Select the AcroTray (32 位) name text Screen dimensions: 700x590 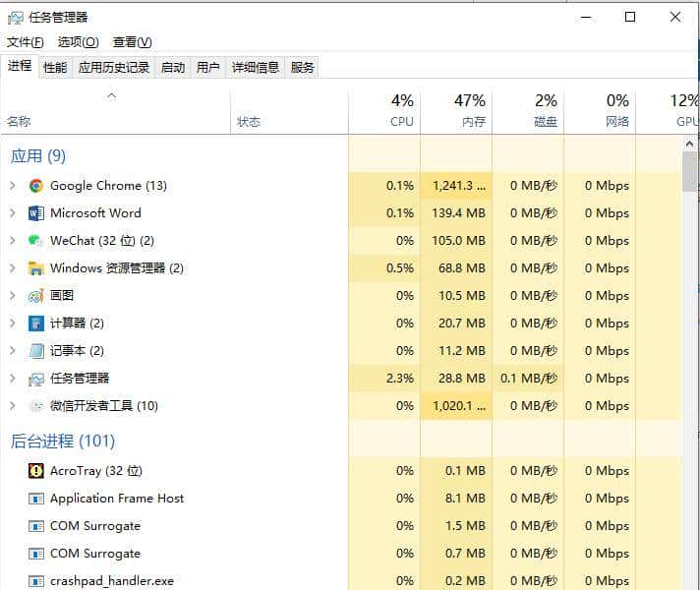[x=96, y=471]
